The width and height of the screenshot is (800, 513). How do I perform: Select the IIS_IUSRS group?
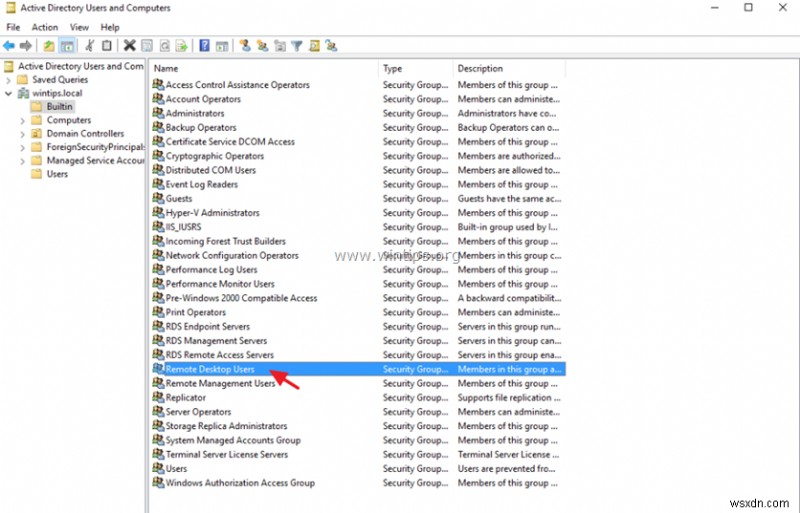183,227
